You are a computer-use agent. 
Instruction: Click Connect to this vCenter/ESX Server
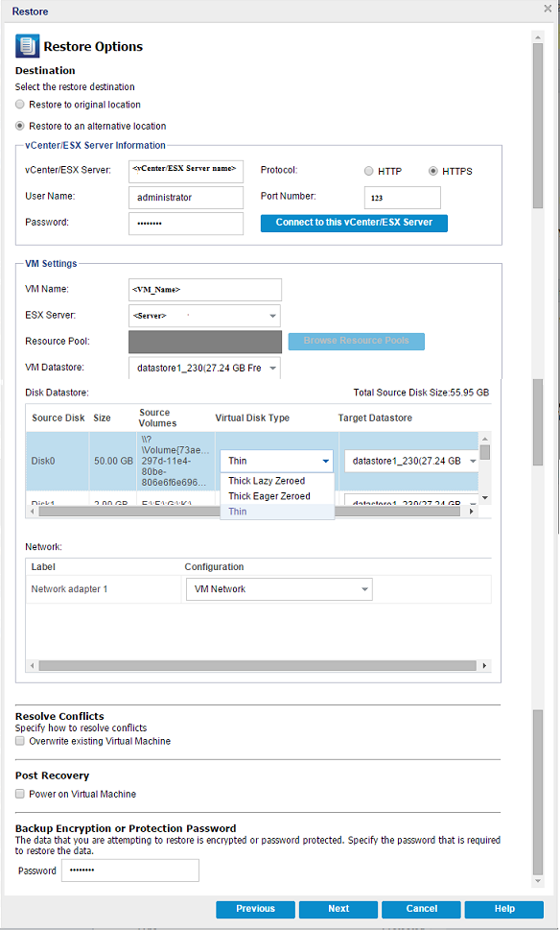click(x=355, y=223)
